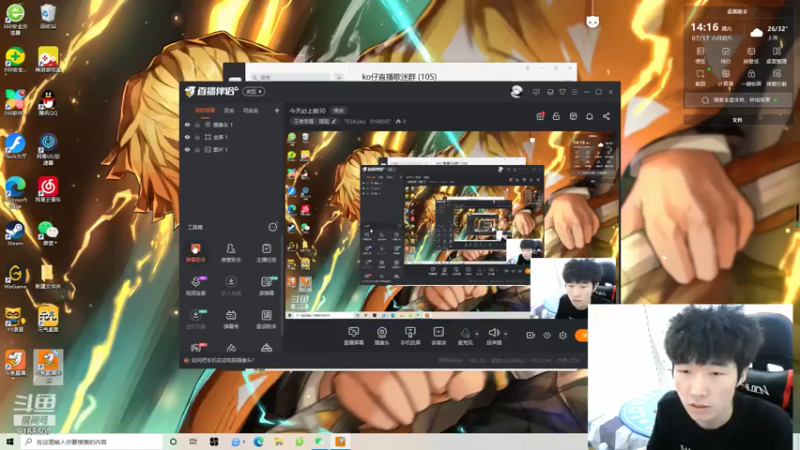Switch orientation with pill beside 直播伴侣 logo

point(254,92)
